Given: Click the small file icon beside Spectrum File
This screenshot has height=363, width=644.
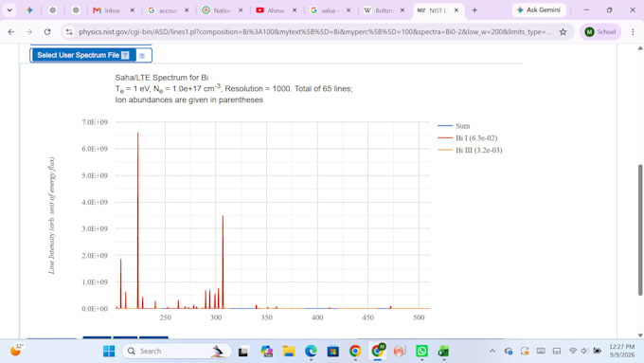Looking at the screenshot, I should click(142, 56).
